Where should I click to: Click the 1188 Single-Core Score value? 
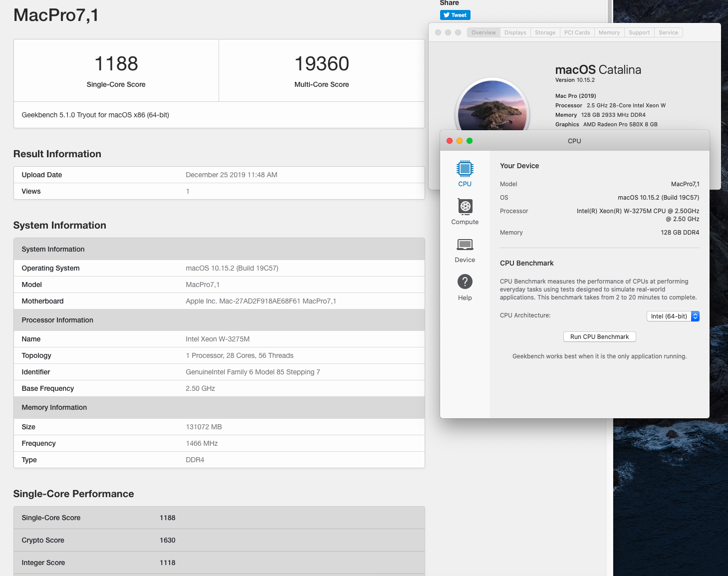(x=116, y=64)
